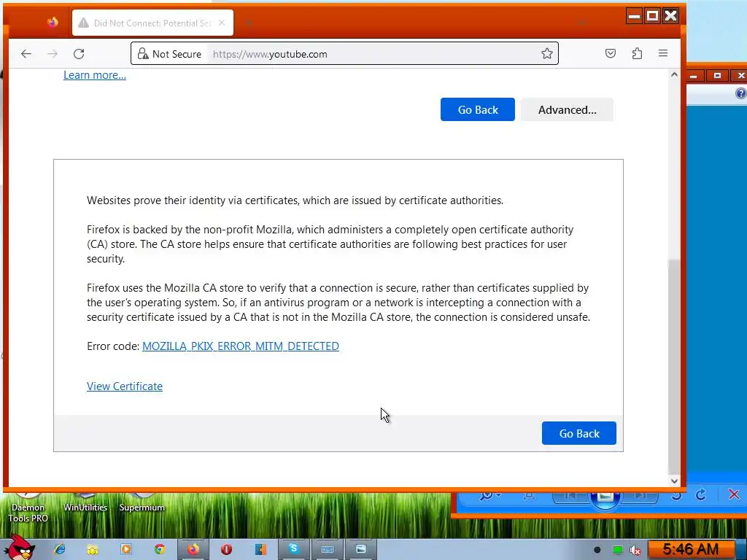Open the 5:46 AM clock

click(690, 550)
